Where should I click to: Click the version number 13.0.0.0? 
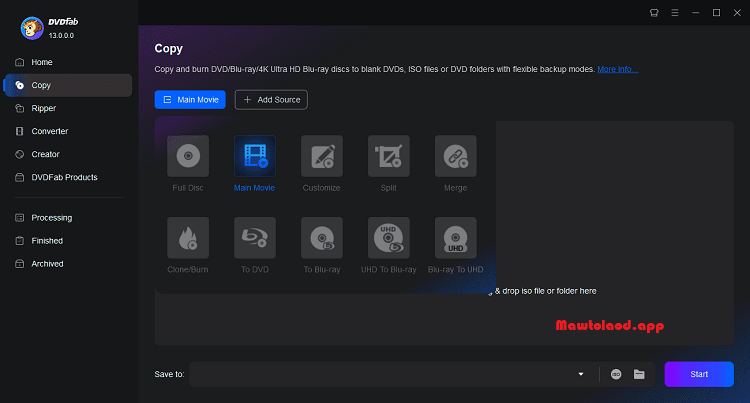pos(61,35)
